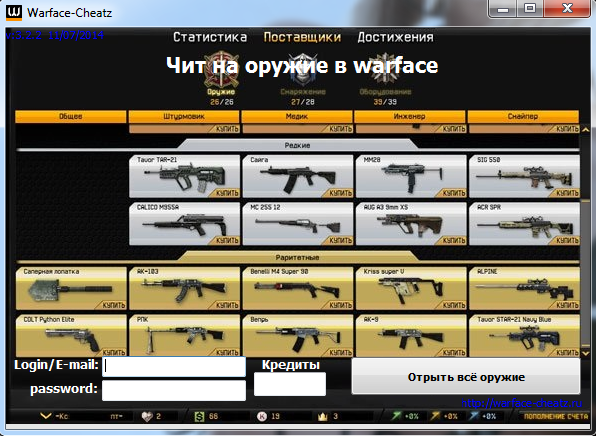This screenshot has height=436, width=596.
Task: Select the ALPINE sniper rifle card
Action: pyautogui.click(x=525, y=288)
